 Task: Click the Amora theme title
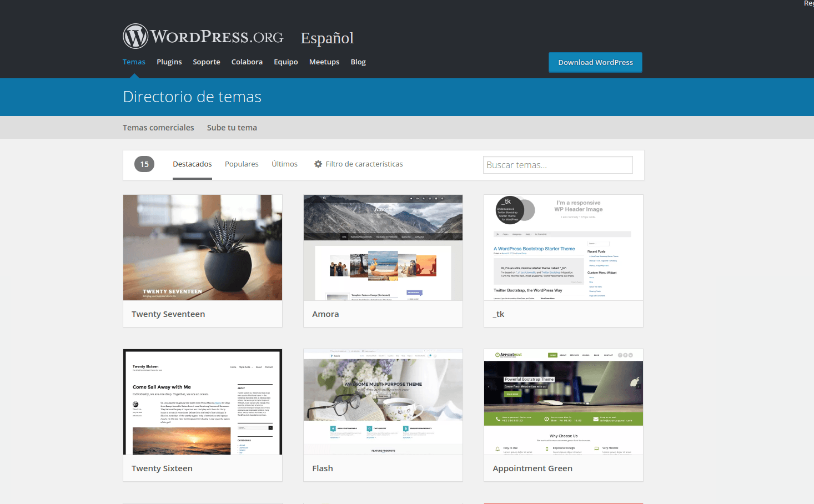click(x=325, y=314)
